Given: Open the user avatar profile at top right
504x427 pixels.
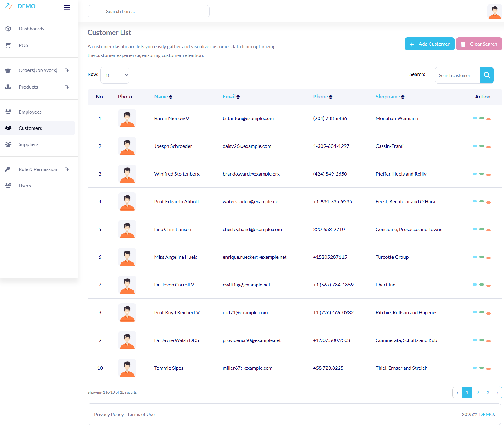Looking at the screenshot, I should (494, 12).
